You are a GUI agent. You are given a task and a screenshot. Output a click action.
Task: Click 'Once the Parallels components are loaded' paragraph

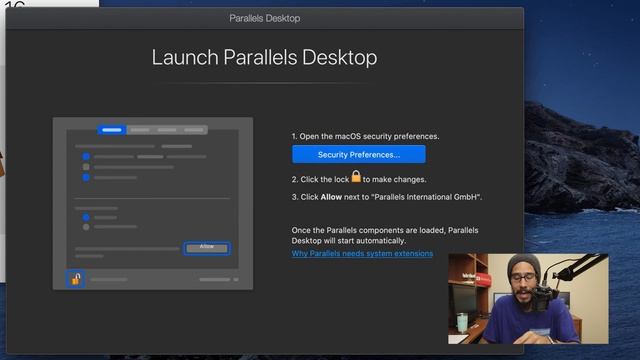click(385, 236)
